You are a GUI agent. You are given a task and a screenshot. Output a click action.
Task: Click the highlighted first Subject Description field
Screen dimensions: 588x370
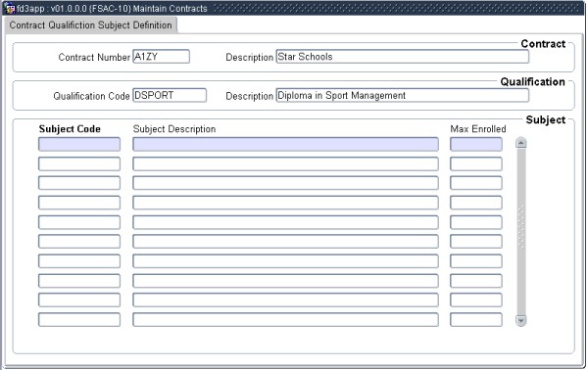tap(285, 144)
